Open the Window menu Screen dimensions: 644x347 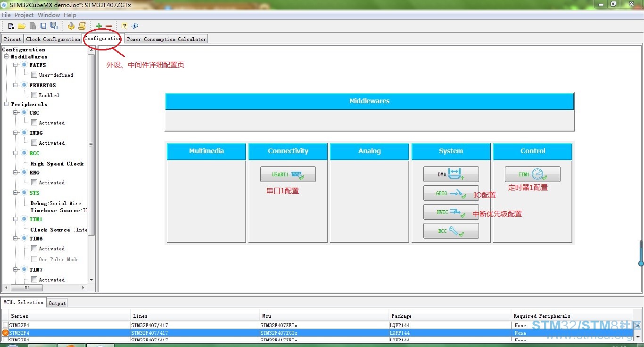point(49,15)
